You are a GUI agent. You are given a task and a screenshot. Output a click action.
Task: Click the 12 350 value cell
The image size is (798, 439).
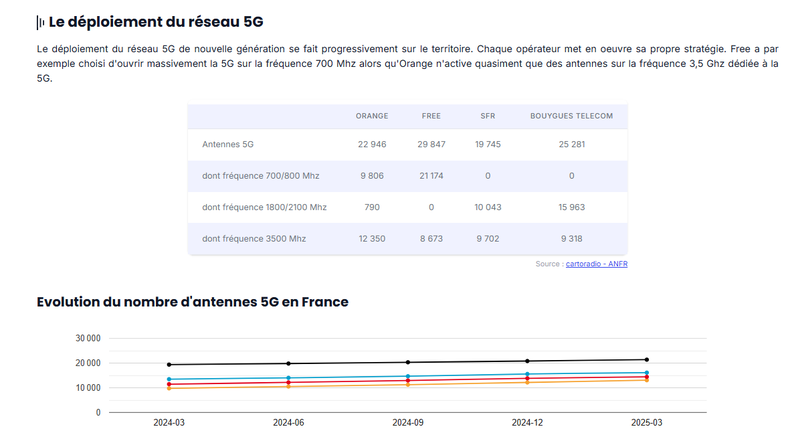372,239
